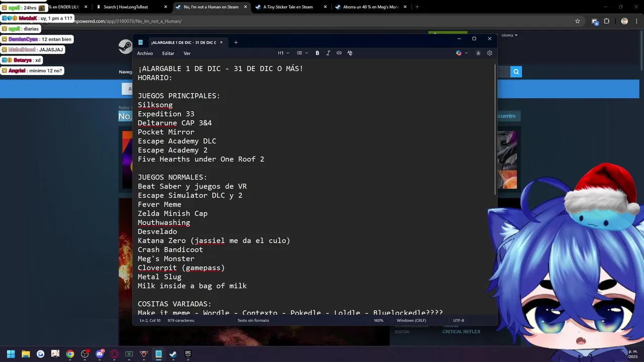The image size is (644, 362).
Task: Open Chrome profile avatar
Action: pyautogui.click(x=624, y=21)
